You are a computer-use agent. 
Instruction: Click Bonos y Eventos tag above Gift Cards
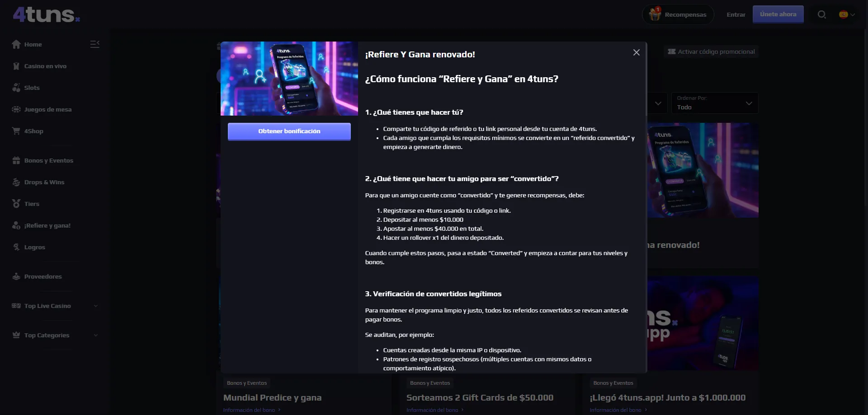pos(430,383)
